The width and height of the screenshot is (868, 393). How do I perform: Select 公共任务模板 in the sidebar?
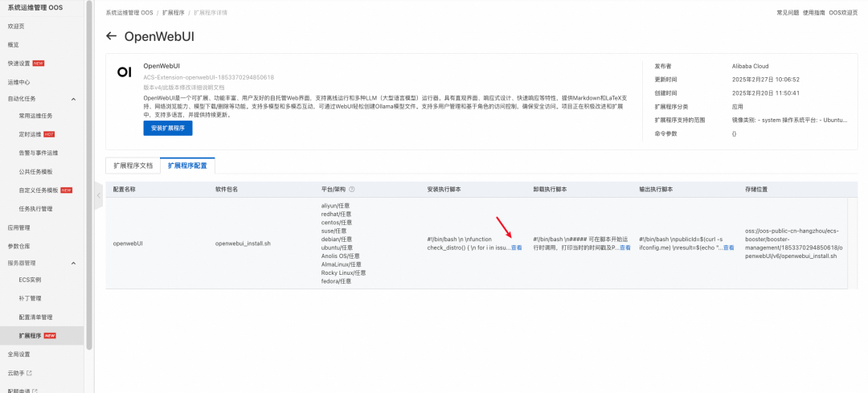[x=35, y=172]
